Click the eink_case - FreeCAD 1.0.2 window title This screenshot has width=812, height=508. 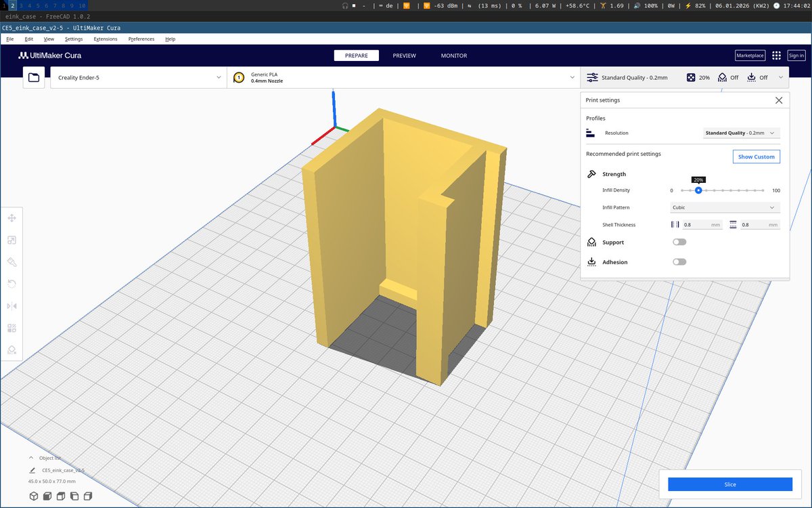47,16
